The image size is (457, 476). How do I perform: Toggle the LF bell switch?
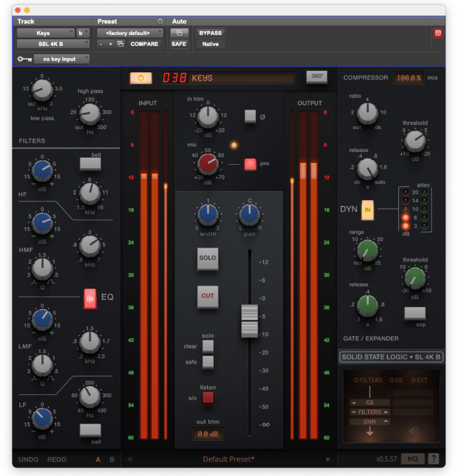pyautogui.click(x=90, y=430)
